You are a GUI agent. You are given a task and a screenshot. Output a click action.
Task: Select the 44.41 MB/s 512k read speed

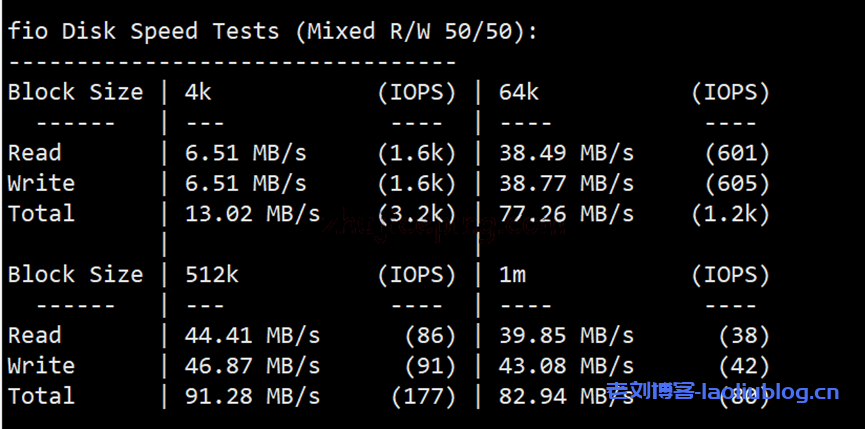tap(252, 335)
